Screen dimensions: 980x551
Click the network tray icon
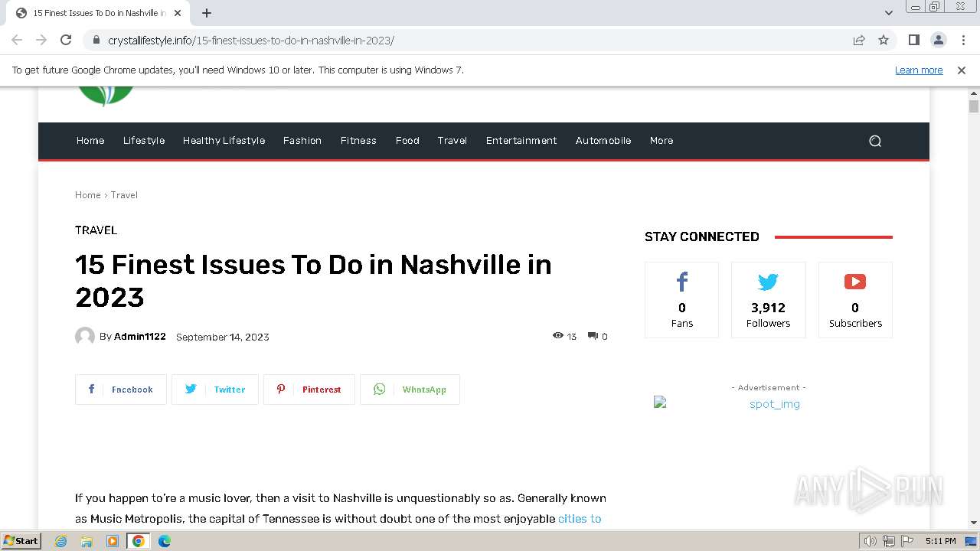click(x=889, y=541)
